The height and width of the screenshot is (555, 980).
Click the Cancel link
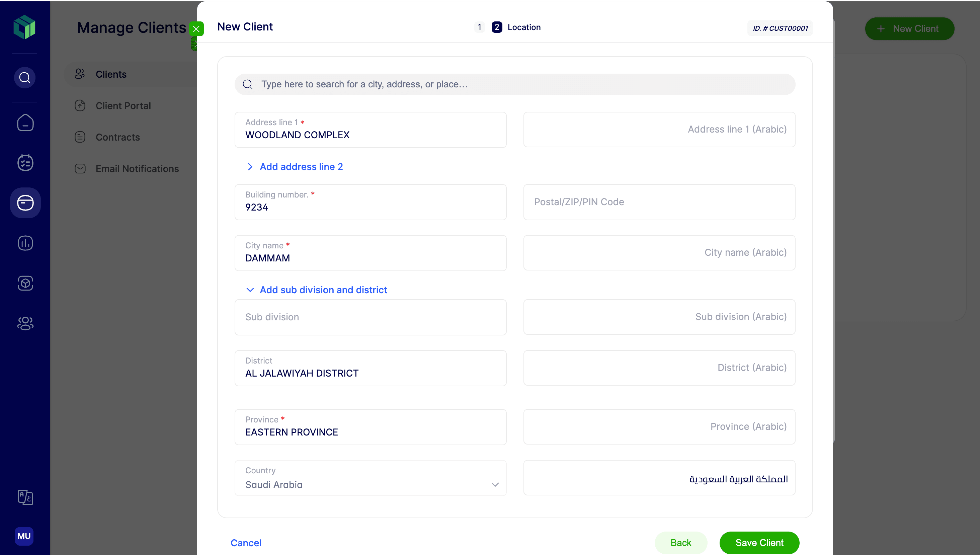coord(246,543)
